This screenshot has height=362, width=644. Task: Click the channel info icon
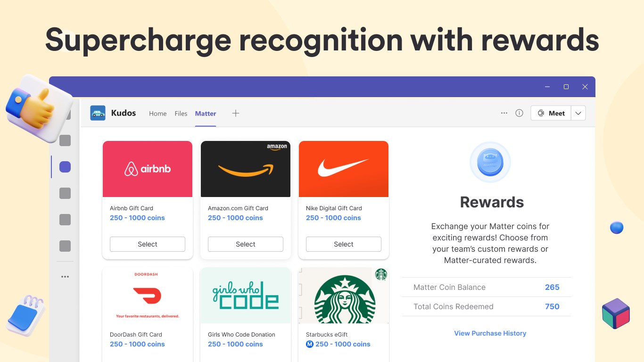[x=519, y=113]
